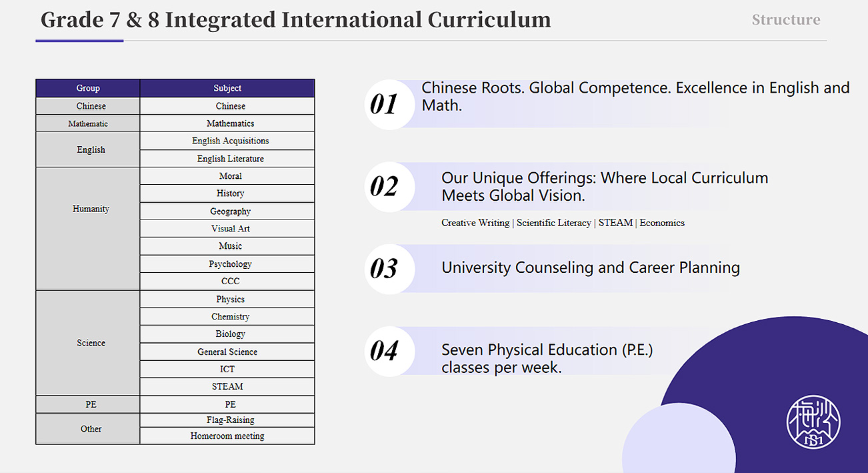Select the "Chinese Roots. Global Competence" statement
868x473 pixels.
click(635, 97)
